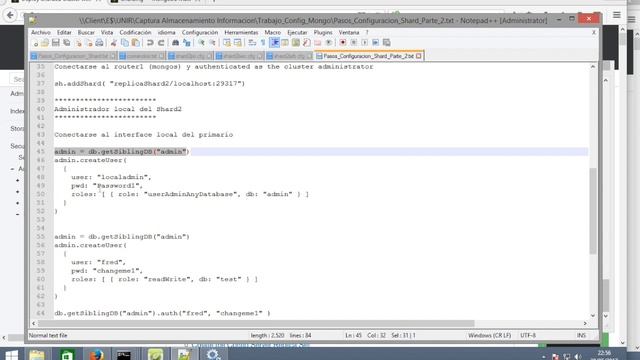
Task: Redo the last undone edit
Action: (161, 43)
